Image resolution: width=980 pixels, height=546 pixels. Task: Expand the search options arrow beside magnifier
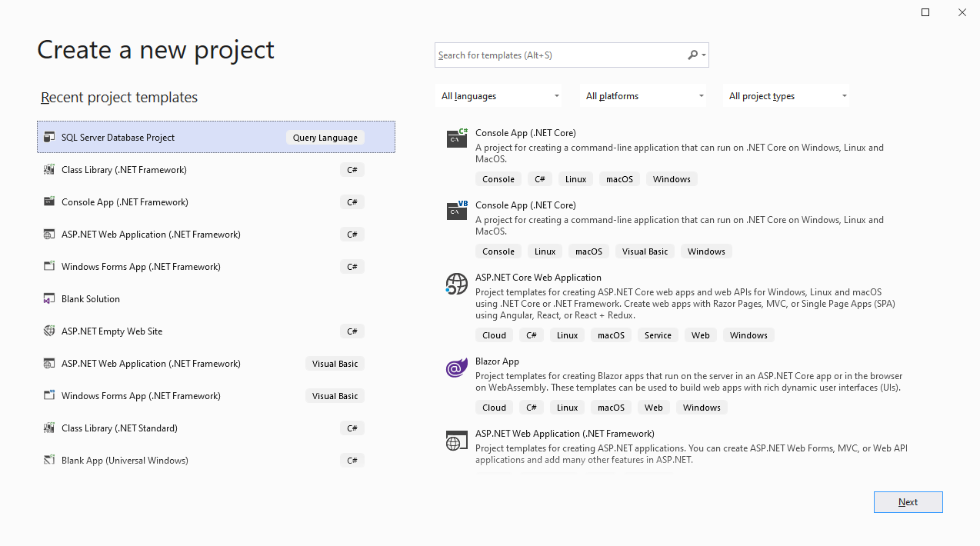pyautogui.click(x=704, y=55)
